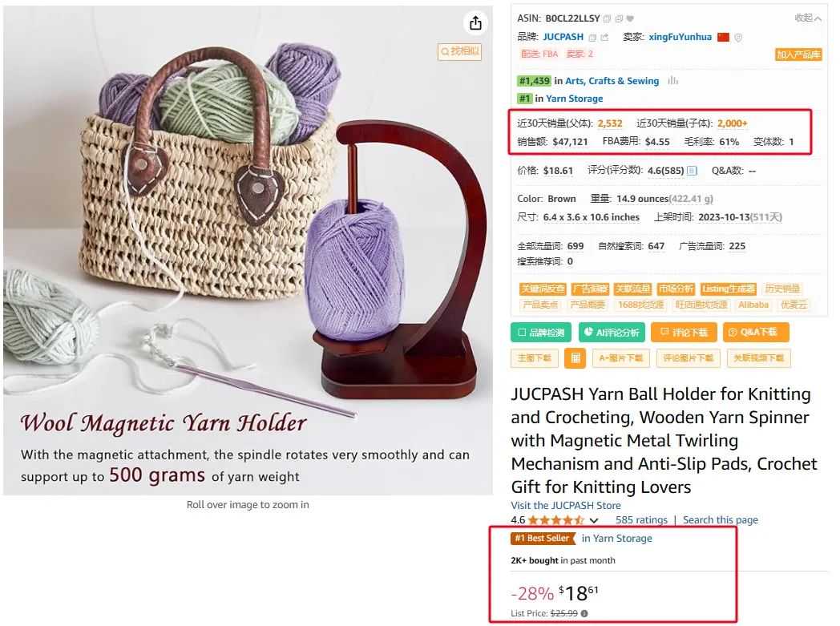The height and width of the screenshot is (626, 840).
Task: Click the ratings detail icon beside 4.6(585)
Action: click(693, 171)
